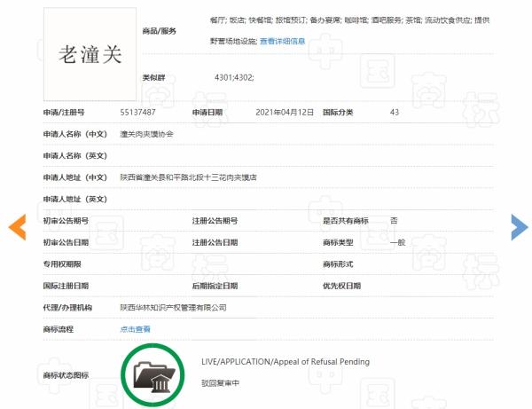Select trademark type value 一般
The height and width of the screenshot is (409, 532).
point(397,242)
